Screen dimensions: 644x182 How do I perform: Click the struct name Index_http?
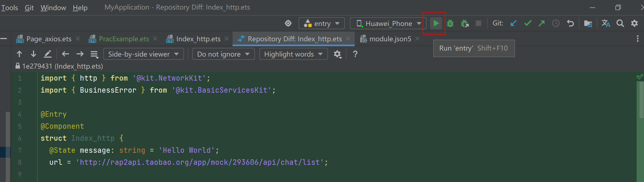(x=93, y=138)
